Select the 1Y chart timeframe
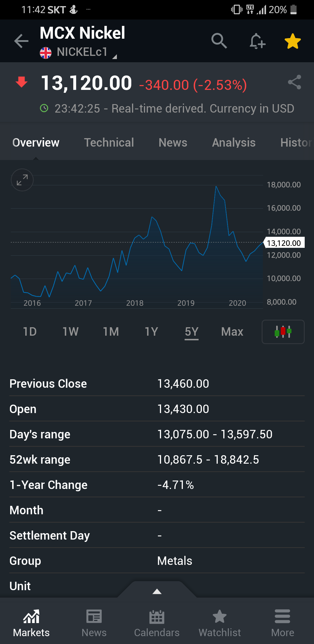314x644 pixels. tap(151, 332)
